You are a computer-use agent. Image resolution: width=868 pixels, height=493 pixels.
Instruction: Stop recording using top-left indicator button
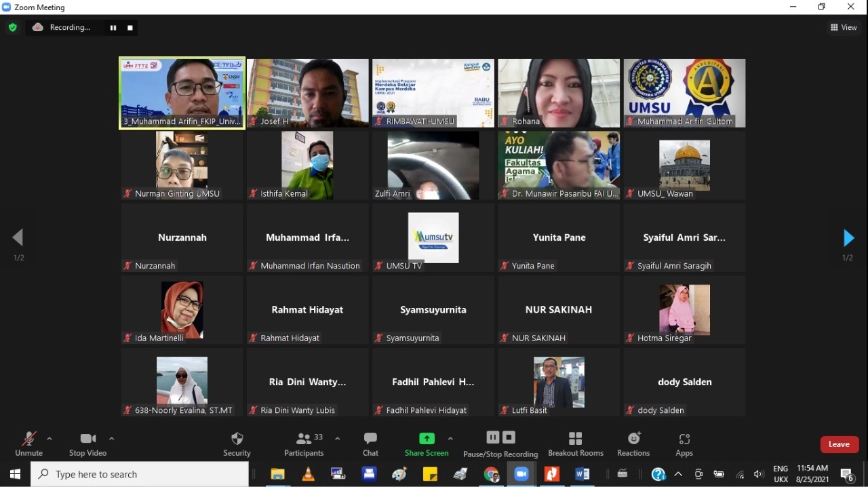[130, 28]
